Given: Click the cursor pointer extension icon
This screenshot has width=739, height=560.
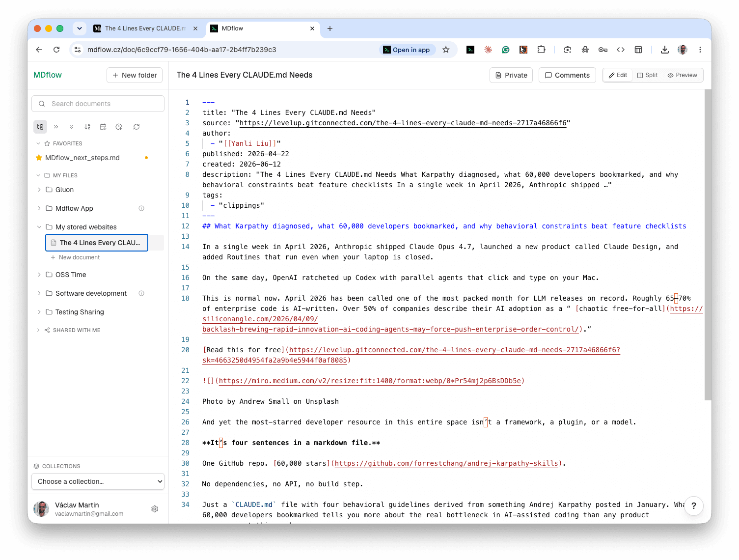Looking at the screenshot, I should coord(523,50).
